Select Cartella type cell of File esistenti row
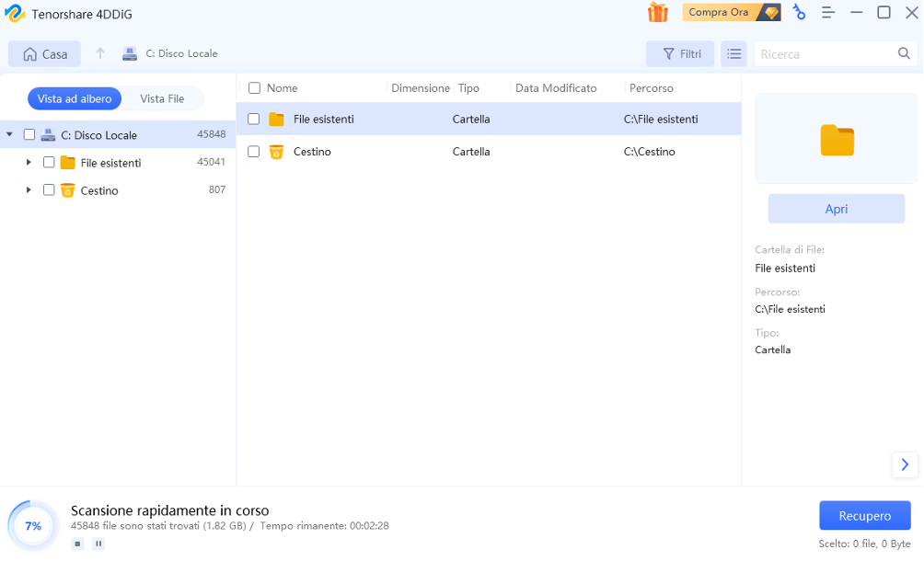 coord(471,119)
